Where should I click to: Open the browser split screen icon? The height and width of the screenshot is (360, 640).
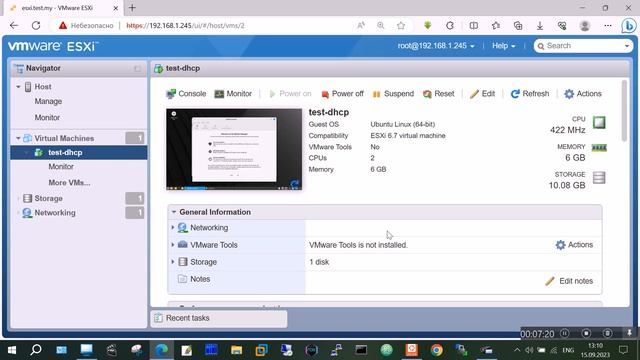tap(473, 26)
